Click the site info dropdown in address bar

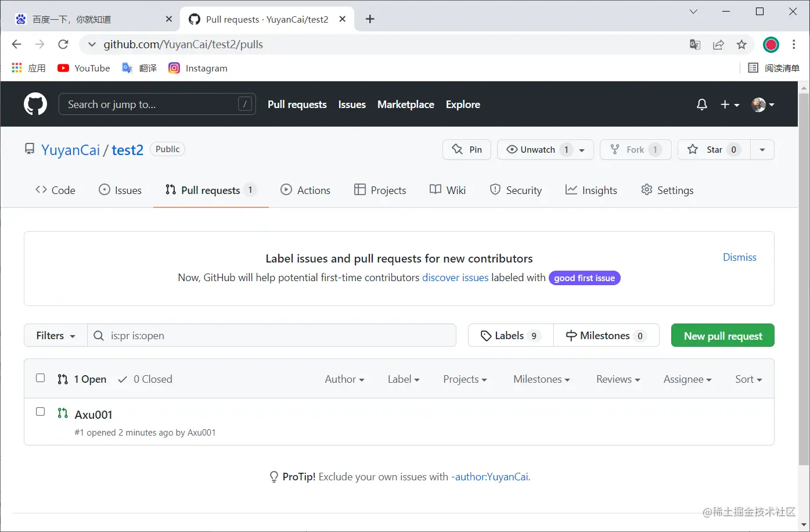[x=92, y=44]
